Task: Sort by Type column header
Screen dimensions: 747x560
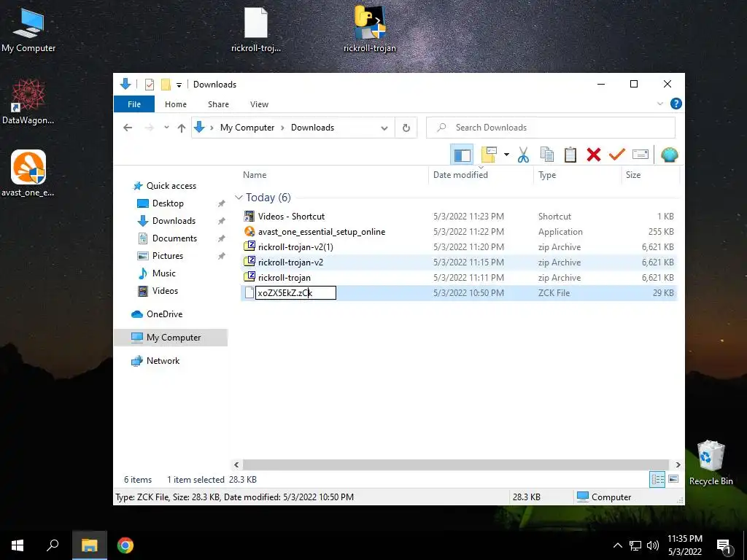Action: 547,175
